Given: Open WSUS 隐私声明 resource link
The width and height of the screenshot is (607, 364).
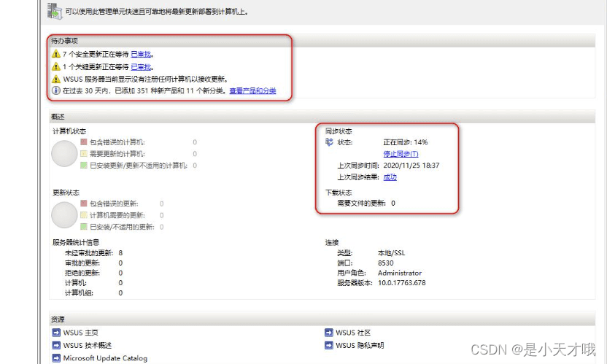Looking at the screenshot, I should tap(360, 345).
